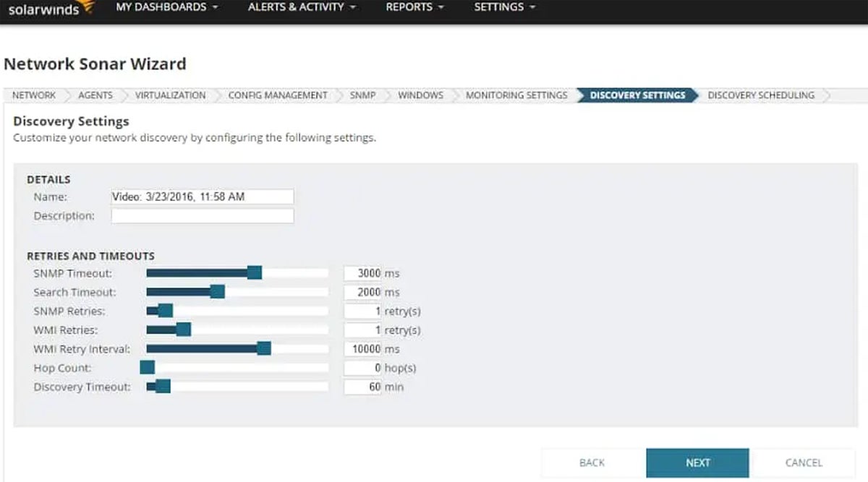Switch to the AGENTS step
This screenshot has width=868, height=482.
pos(94,95)
